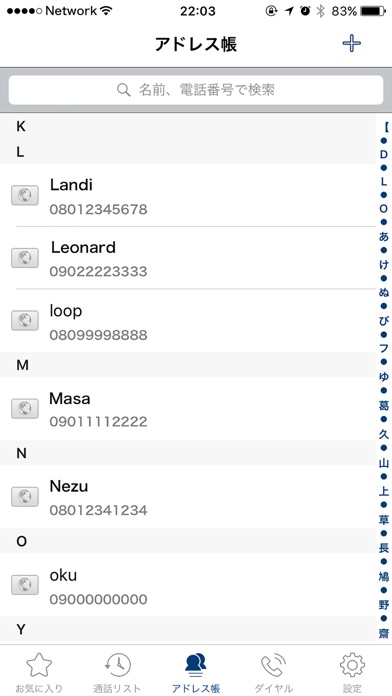Screen dimensions: 392x696
Task: Tap the globe icon beside oku
Action: tap(25, 585)
